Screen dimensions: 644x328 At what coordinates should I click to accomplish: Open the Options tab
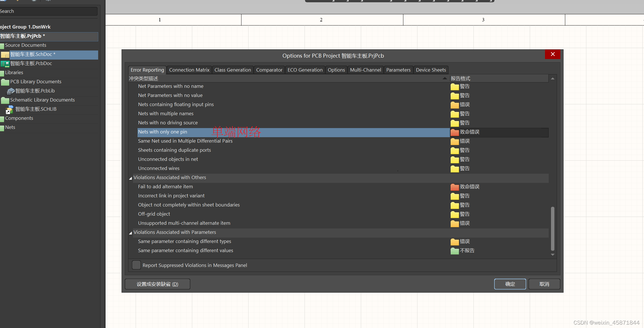(336, 69)
